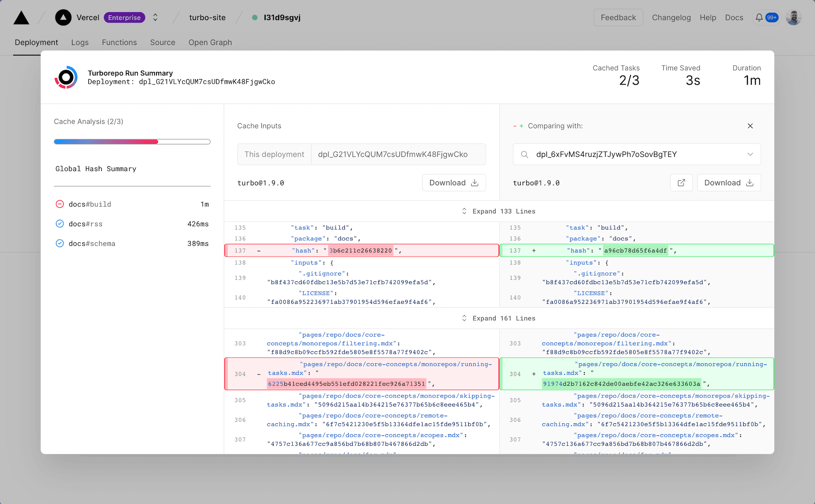Click the Vercel team avatar circle
The width and height of the screenshot is (815, 504).
63,18
